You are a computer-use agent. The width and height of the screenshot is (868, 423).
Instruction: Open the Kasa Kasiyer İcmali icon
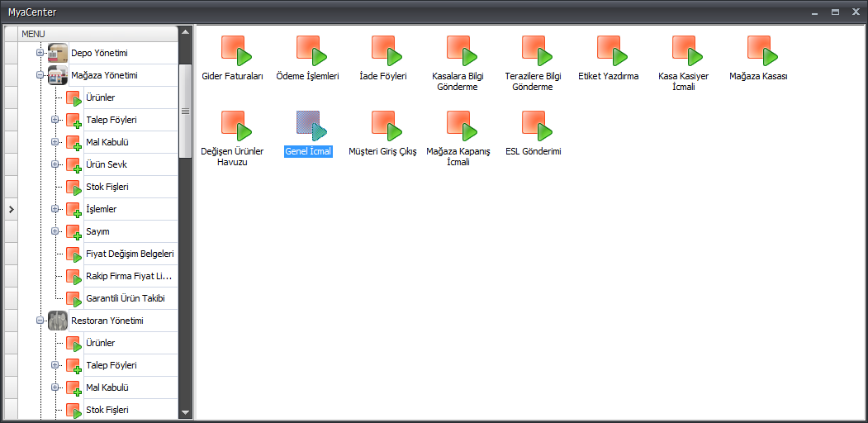tap(687, 51)
